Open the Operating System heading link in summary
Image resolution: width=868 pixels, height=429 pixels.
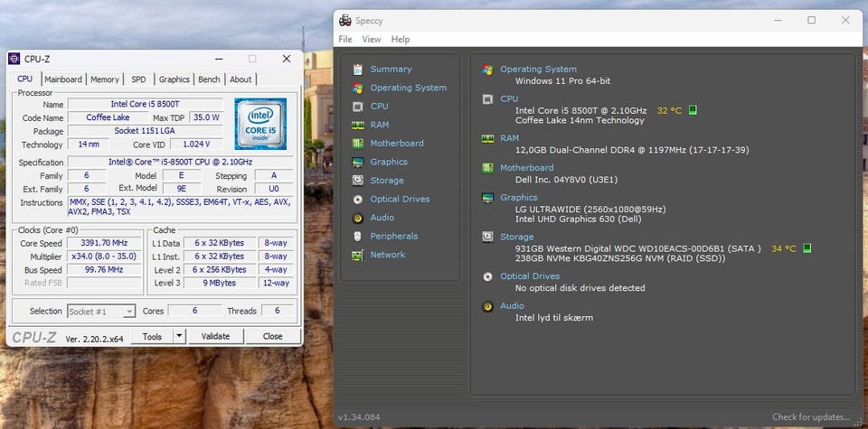539,70
